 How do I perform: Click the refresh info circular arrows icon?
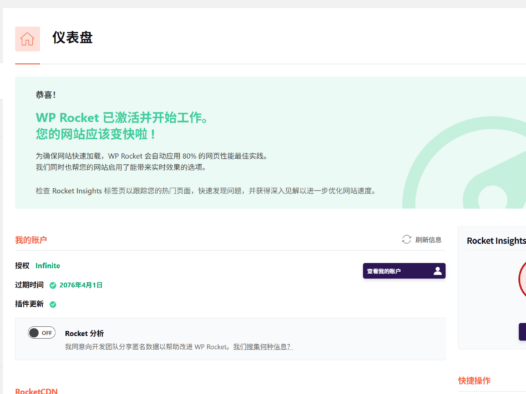[x=406, y=239]
